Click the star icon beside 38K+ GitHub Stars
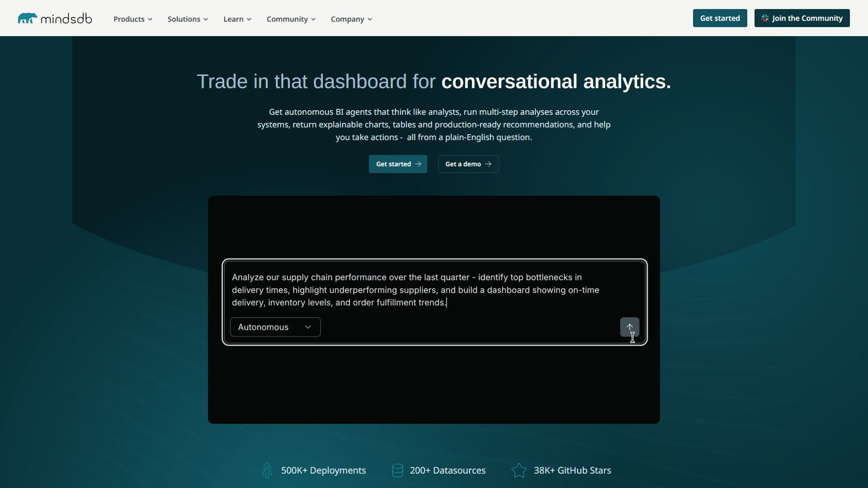Viewport: 868px width, 488px height. point(519,470)
